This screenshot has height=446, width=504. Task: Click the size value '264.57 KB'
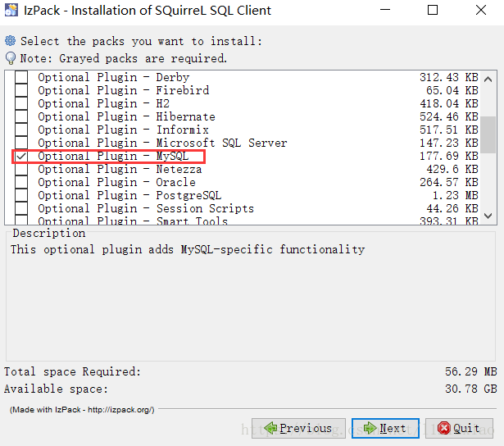click(x=449, y=183)
